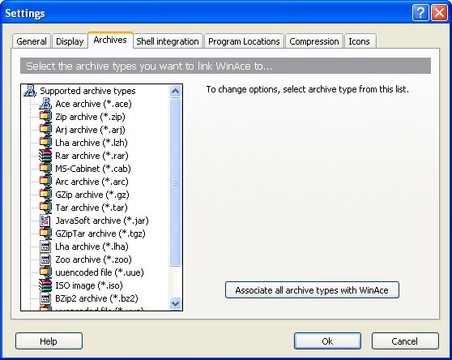The width and height of the screenshot is (452, 360).
Task: Select "ISO image (*.iso)" entry
Action: tap(89, 286)
